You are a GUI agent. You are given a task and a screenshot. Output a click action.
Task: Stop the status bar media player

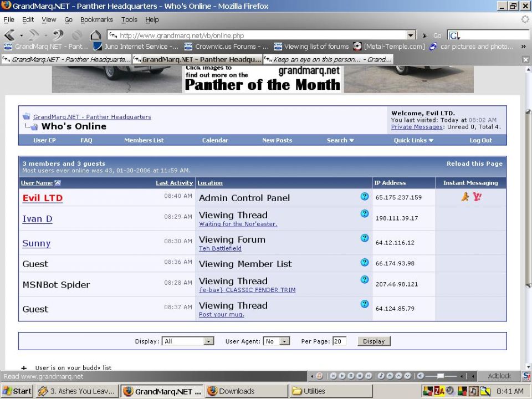coord(360,376)
